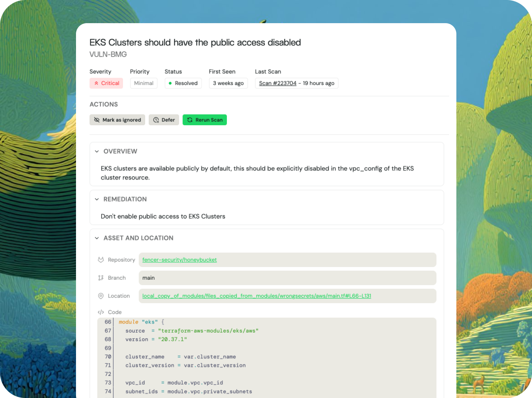The height and width of the screenshot is (398, 532).
Task: Click the source terraform-aws-modules/eks/aws code line
Action: 192,331
